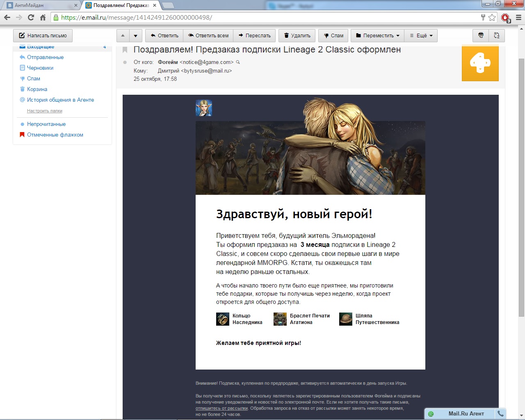Open the Черновики folder
The width and height of the screenshot is (525, 420).
(40, 68)
